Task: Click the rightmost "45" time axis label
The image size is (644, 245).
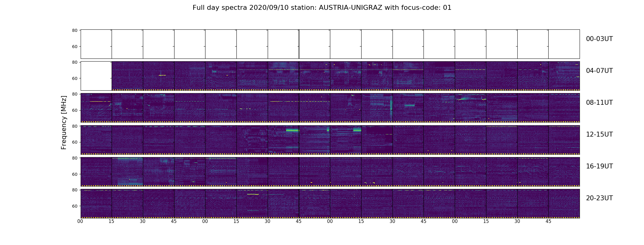Action: (x=548, y=221)
